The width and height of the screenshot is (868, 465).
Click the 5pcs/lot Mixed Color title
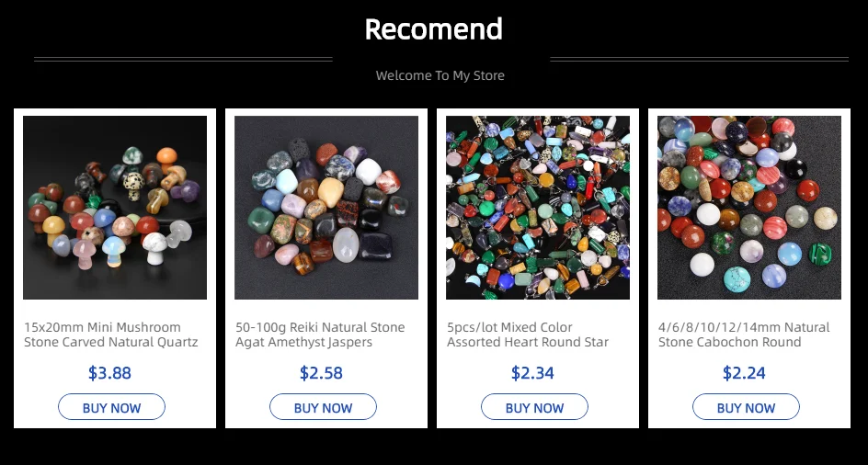(x=528, y=335)
